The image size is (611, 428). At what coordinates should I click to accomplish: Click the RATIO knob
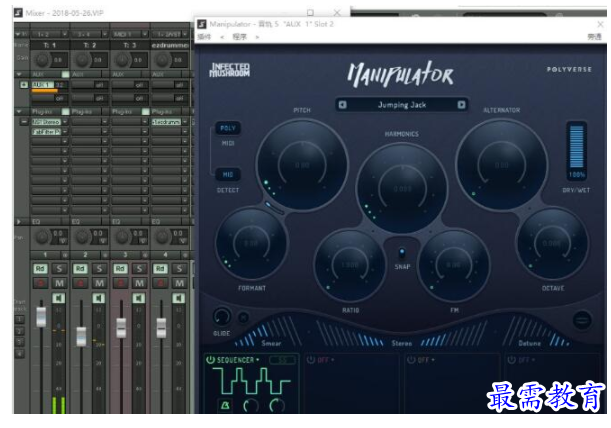click(x=350, y=265)
